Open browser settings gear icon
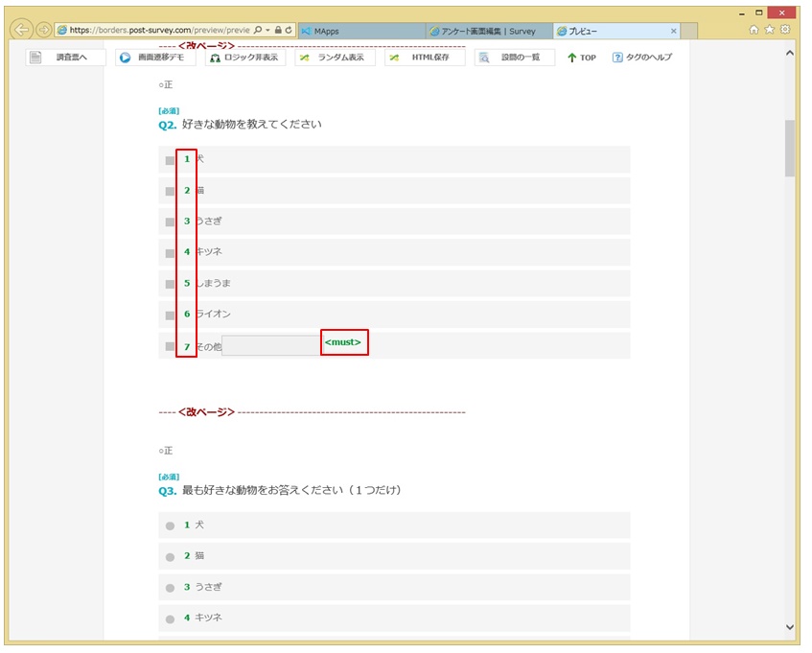 point(785,31)
